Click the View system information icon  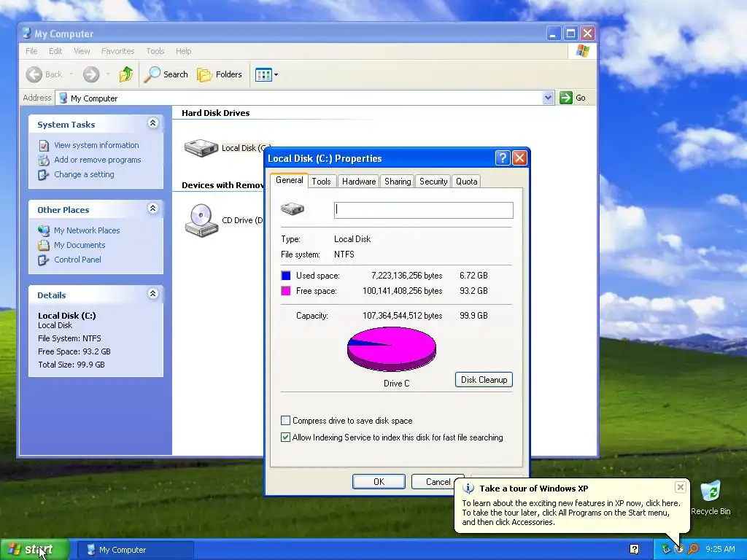pyautogui.click(x=43, y=145)
